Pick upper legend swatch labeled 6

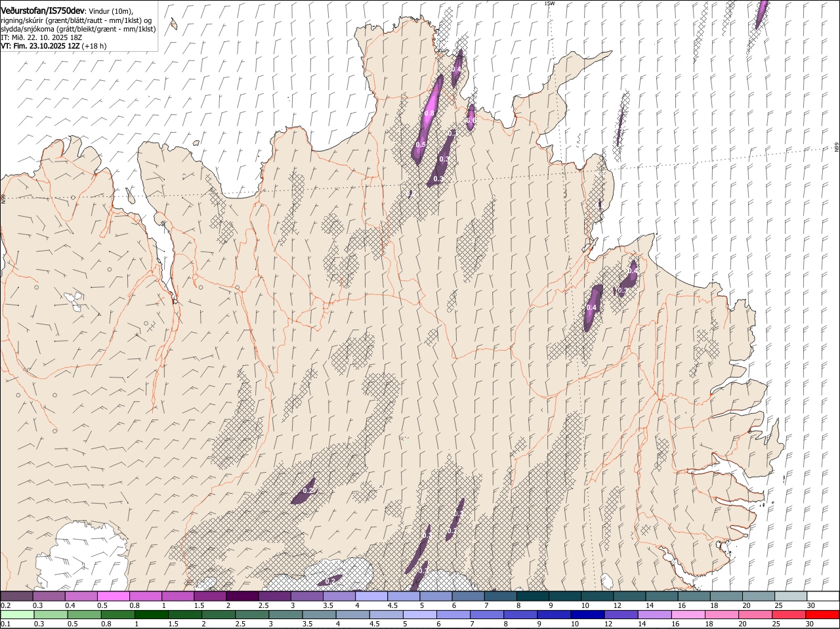[x=469, y=596]
